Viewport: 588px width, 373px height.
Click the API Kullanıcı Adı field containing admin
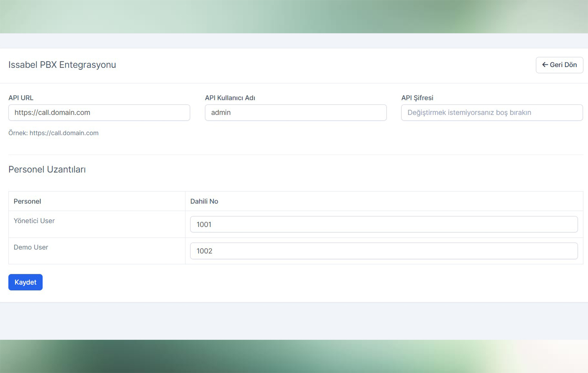[295, 113]
